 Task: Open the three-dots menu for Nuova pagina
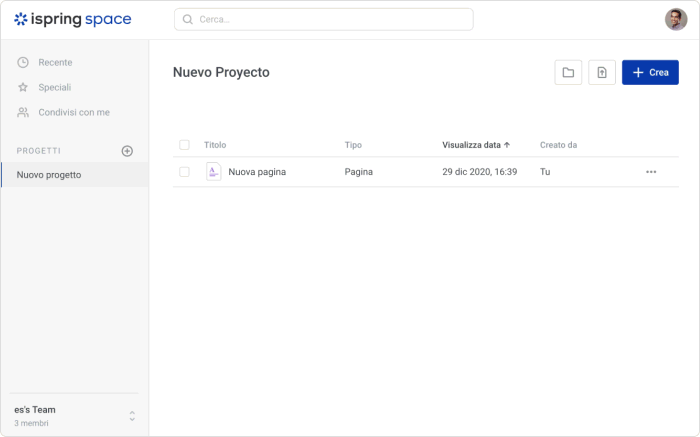(x=651, y=172)
